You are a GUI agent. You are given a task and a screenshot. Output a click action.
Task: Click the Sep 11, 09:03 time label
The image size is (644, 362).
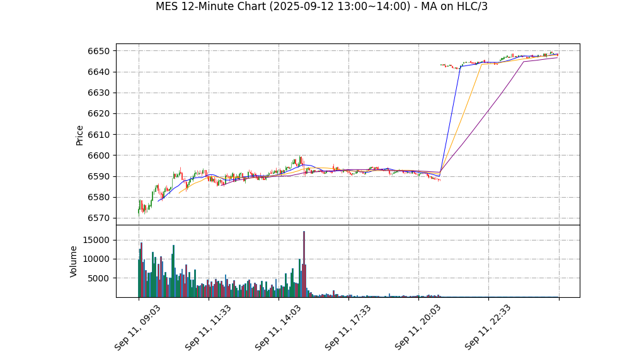coord(137,327)
